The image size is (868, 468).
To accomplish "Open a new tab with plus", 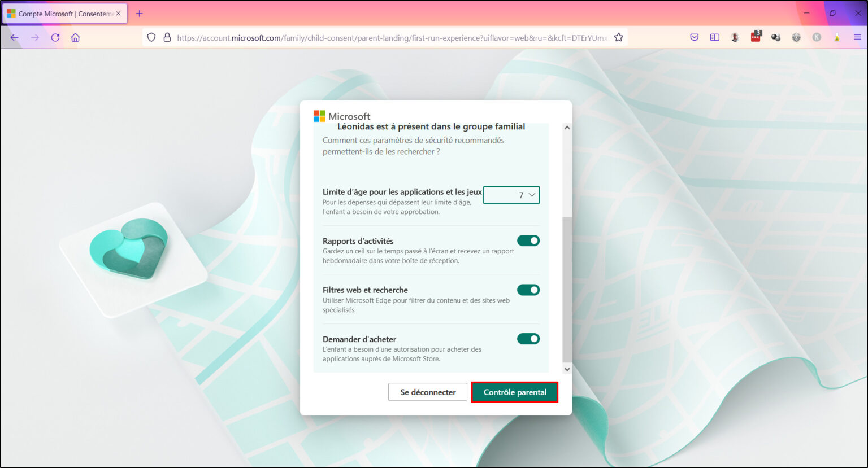I will [139, 14].
